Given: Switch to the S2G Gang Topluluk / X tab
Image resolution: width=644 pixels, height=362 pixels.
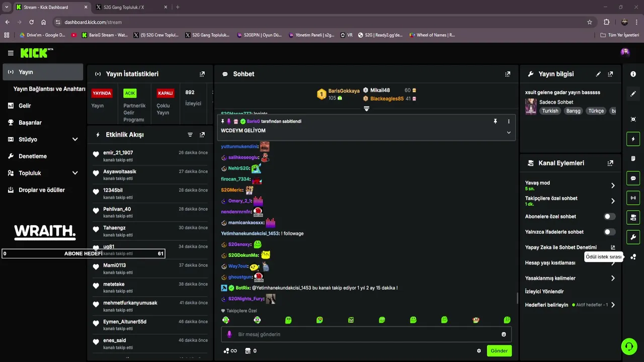Looking at the screenshot, I should [x=131, y=7].
